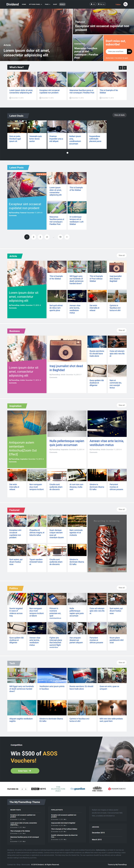The image size is (134, 868).
Task: View all in the Inspiration section
Action: tap(122, 405)
